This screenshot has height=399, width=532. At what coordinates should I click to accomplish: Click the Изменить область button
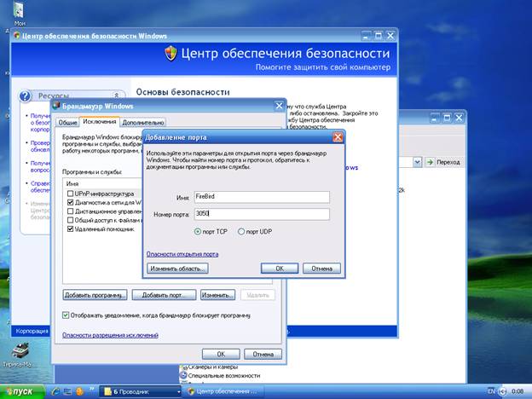coord(177,269)
